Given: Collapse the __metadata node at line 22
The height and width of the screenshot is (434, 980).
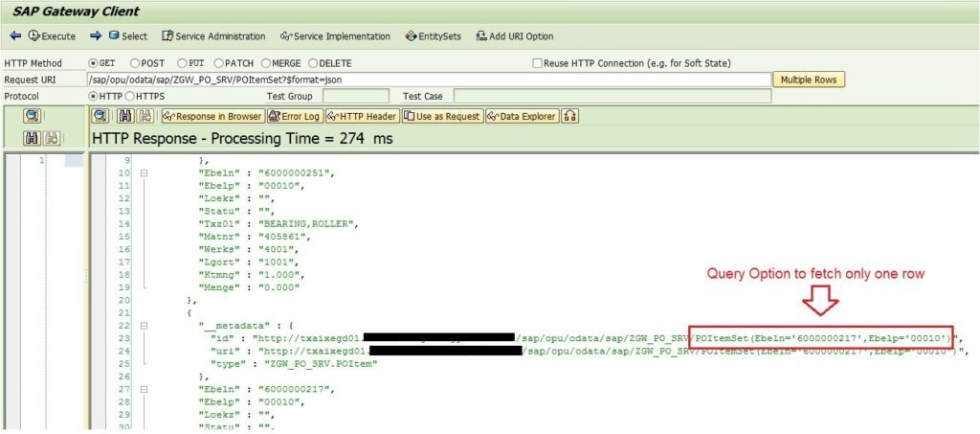Looking at the screenshot, I should click(x=145, y=326).
